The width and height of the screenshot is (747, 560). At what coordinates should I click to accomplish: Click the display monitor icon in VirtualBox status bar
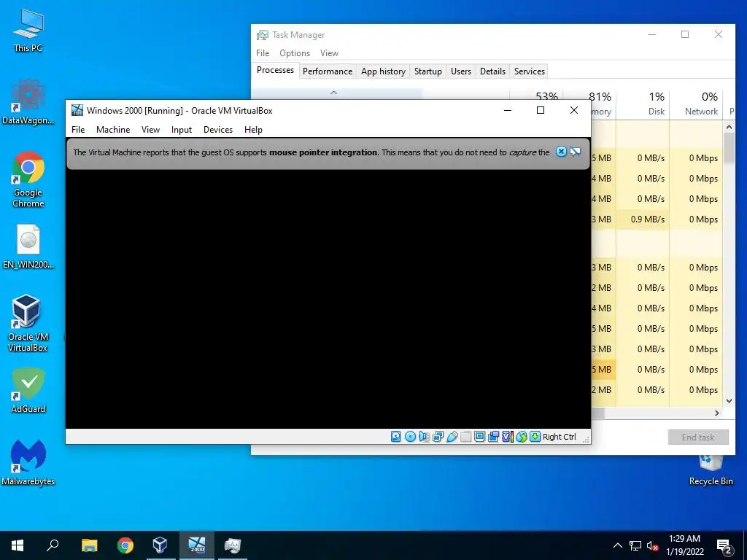click(480, 437)
